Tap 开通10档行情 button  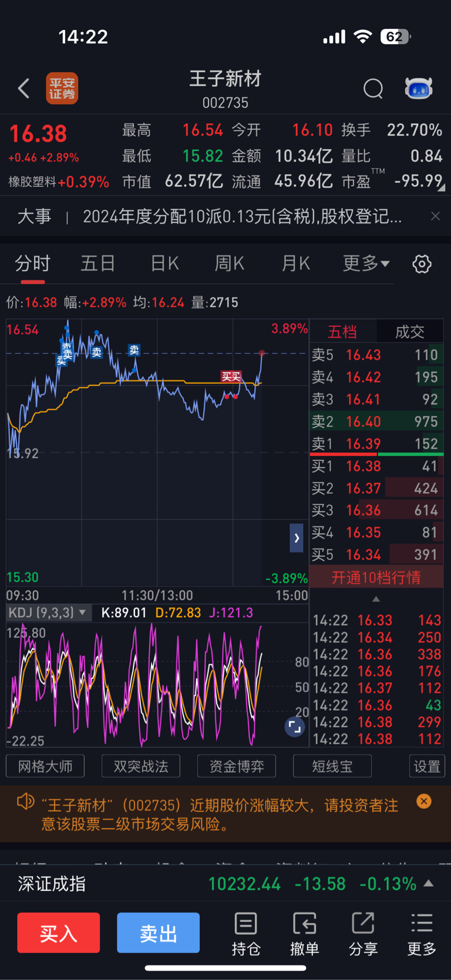[376, 577]
